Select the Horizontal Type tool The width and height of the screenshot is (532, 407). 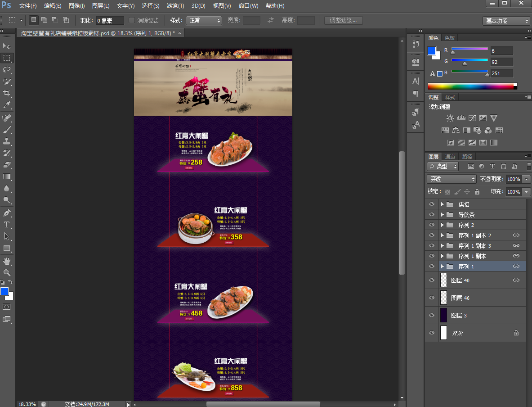click(x=7, y=225)
